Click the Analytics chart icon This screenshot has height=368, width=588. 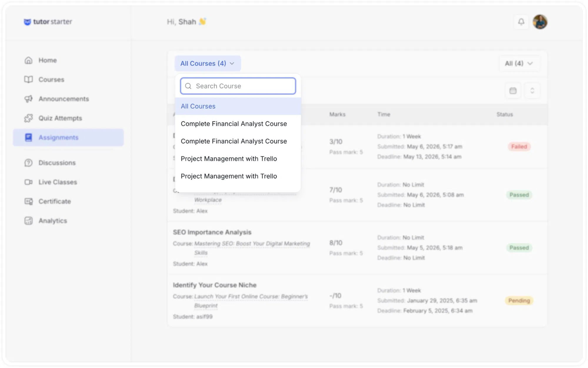[x=29, y=221]
